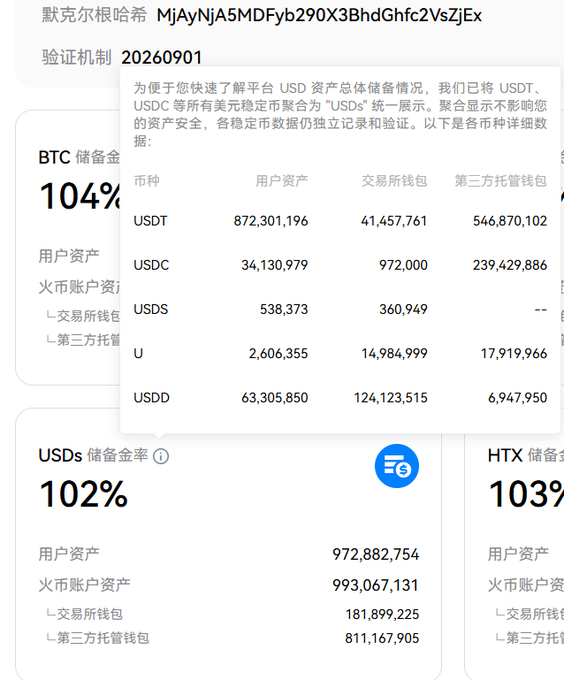Click USDS exchange wallet value 360,949
This screenshot has height=680, width=564.
403,309
